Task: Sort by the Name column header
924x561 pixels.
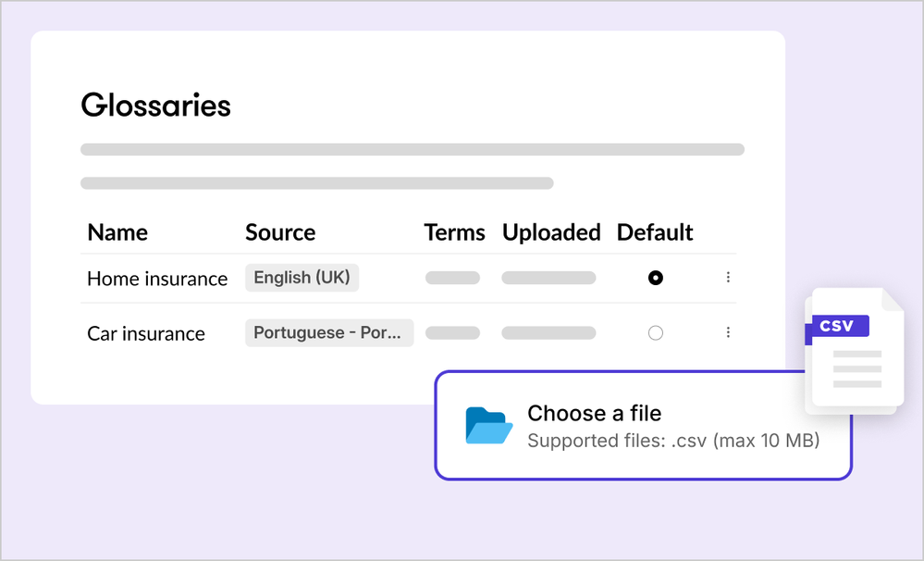Action: tap(117, 232)
